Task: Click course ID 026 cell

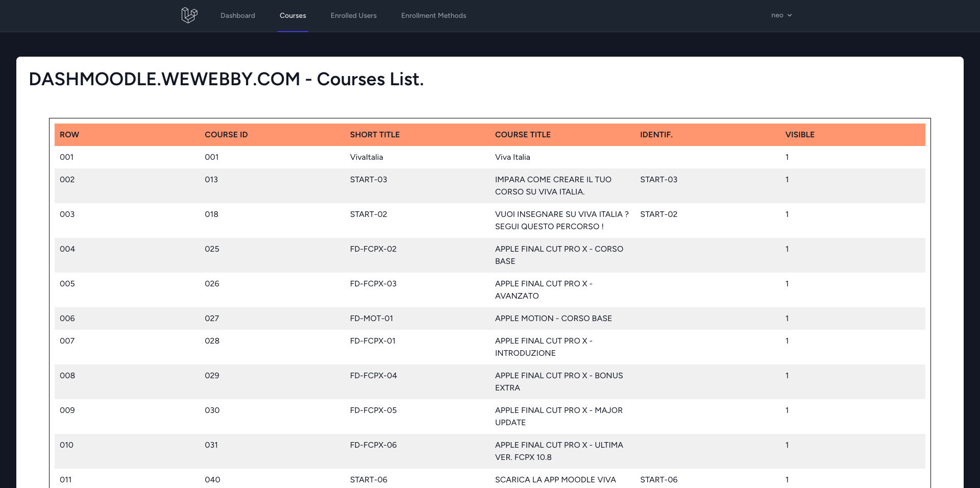Action: (x=212, y=284)
